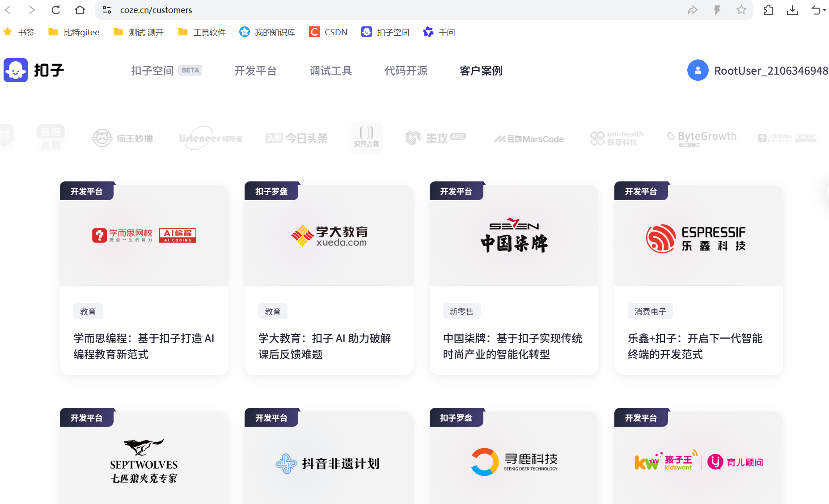Open browser extensions puzzle icon

tap(768, 10)
